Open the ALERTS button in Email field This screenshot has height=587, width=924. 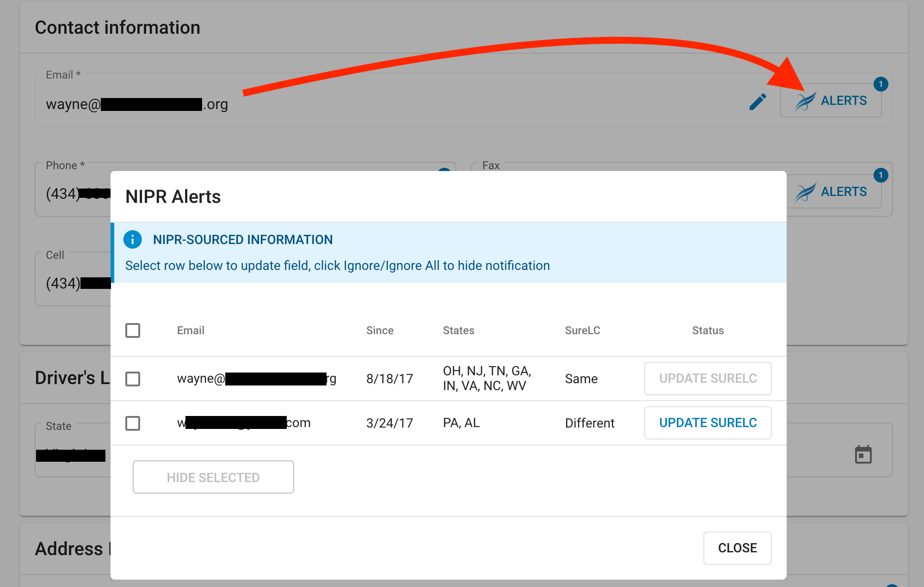tap(831, 100)
